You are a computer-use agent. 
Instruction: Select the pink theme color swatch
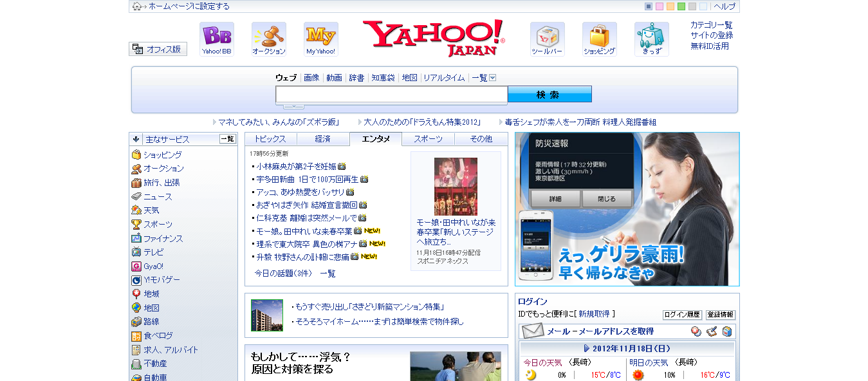[x=660, y=6]
